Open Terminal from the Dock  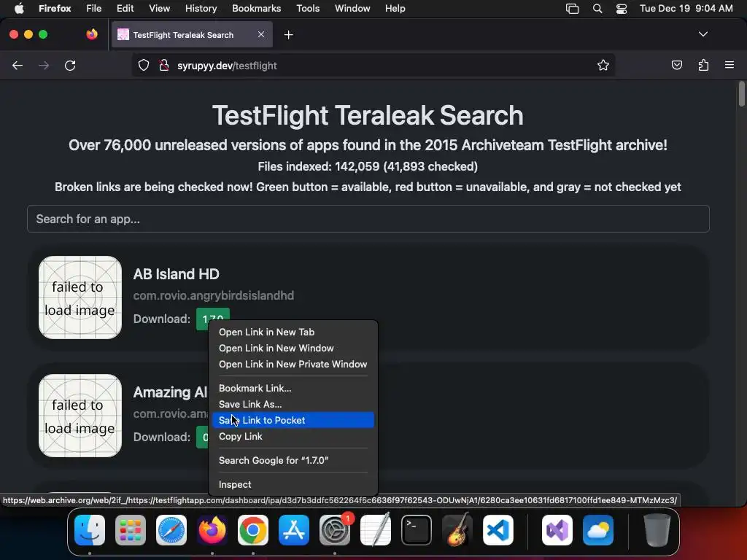click(417, 530)
